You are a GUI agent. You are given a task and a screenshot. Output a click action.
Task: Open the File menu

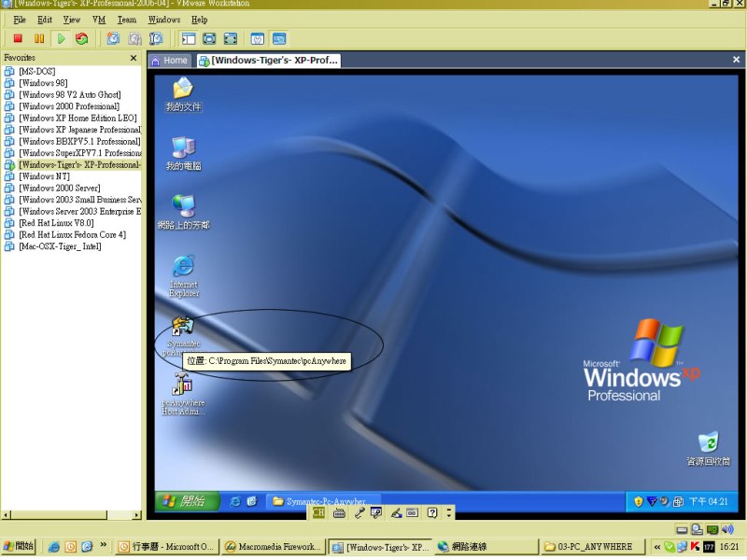(x=20, y=20)
